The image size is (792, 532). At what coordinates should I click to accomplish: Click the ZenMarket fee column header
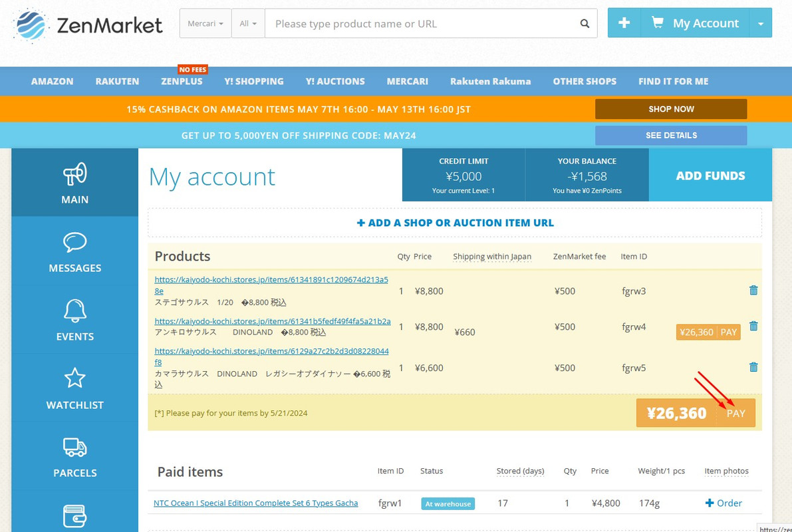pos(579,257)
